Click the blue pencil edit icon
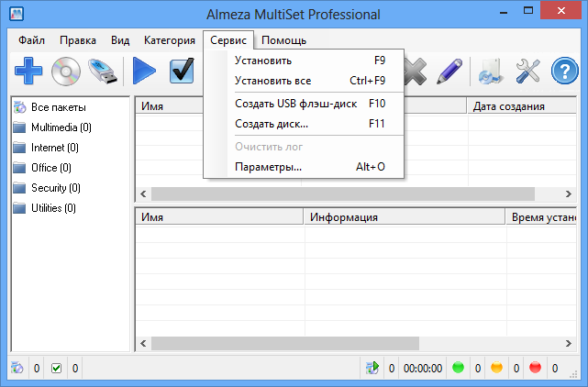588x387 pixels. 449,71
